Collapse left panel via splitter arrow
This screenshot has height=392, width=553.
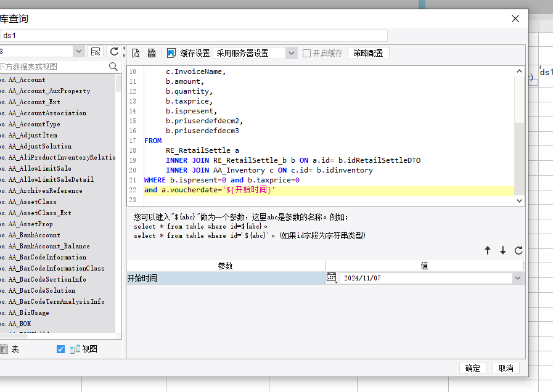pos(124,48)
